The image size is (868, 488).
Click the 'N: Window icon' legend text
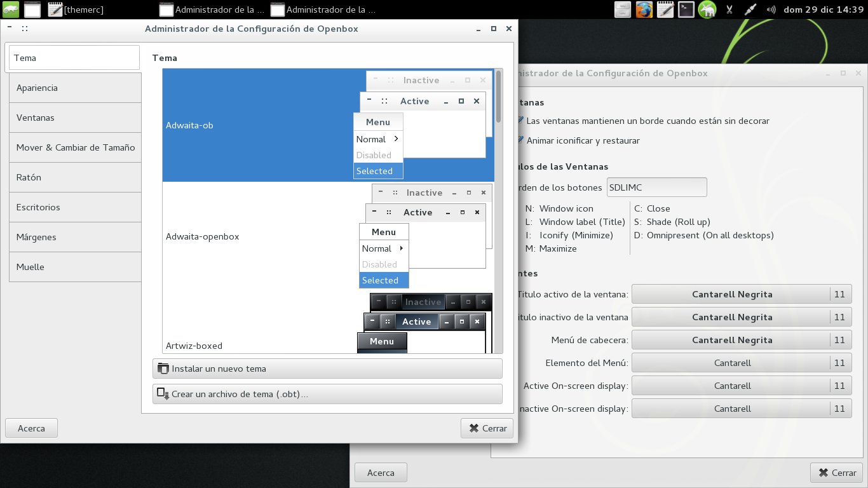[559, 208]
